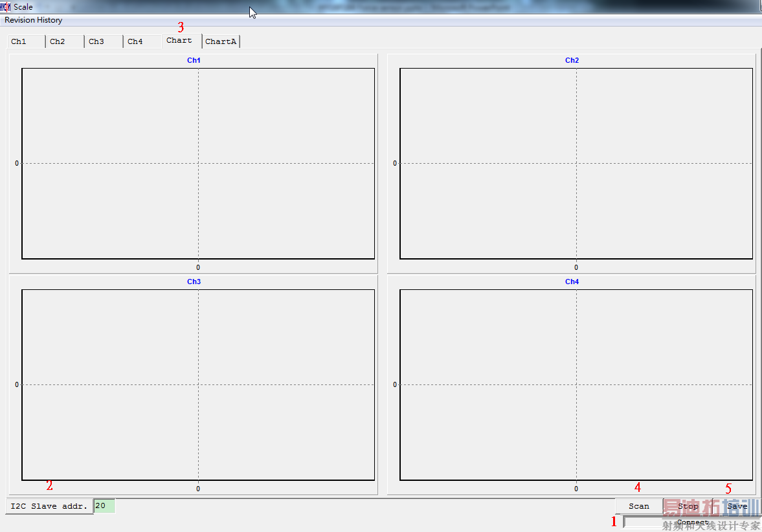Click inside the Ch4 chart plot area
This screenshot has width=762, height=532.
(x=576, y=385)
